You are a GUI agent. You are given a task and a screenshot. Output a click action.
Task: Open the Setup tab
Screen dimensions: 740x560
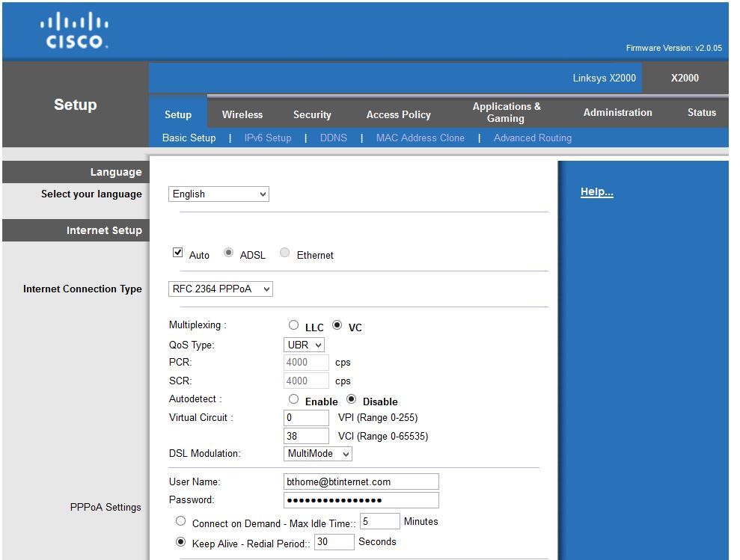[178, 114]
